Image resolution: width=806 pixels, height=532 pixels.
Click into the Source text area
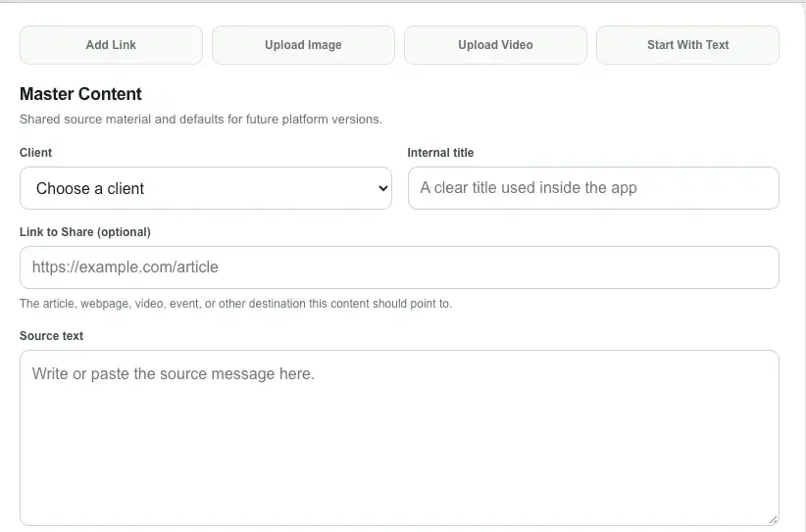click(399, 438)
